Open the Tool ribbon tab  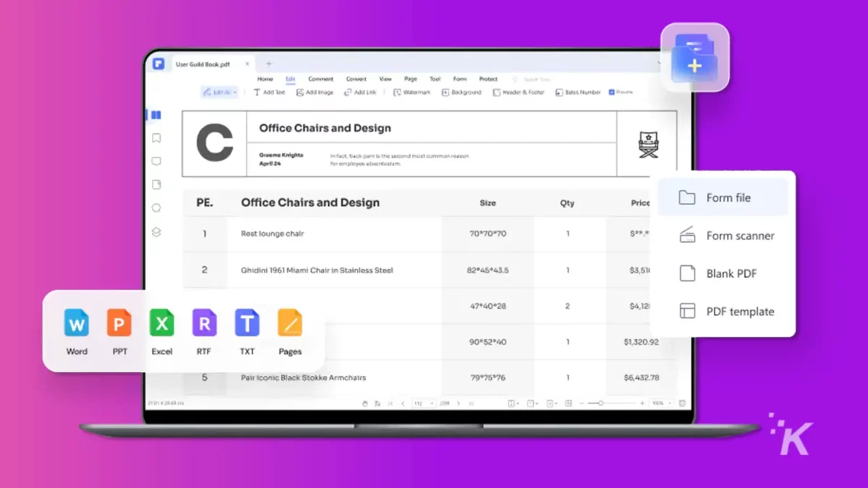click(x=435, y=79)
